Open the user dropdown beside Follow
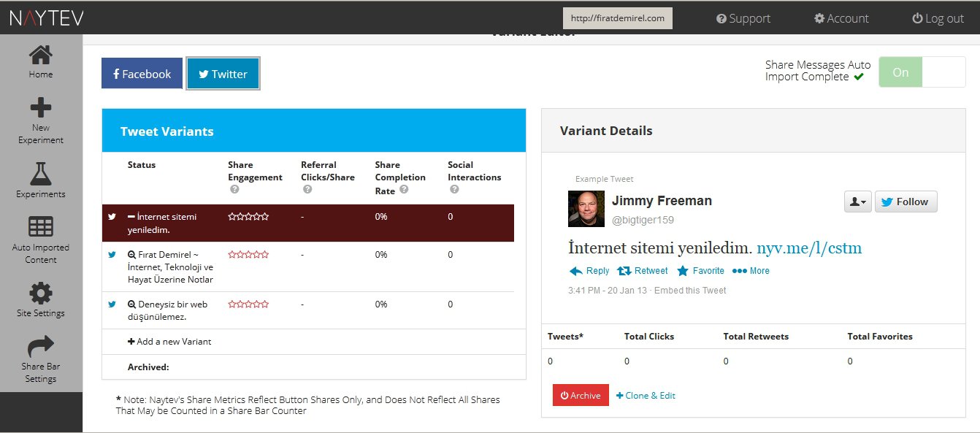Screen dimensions: 980x433 (x=857, y=202)
